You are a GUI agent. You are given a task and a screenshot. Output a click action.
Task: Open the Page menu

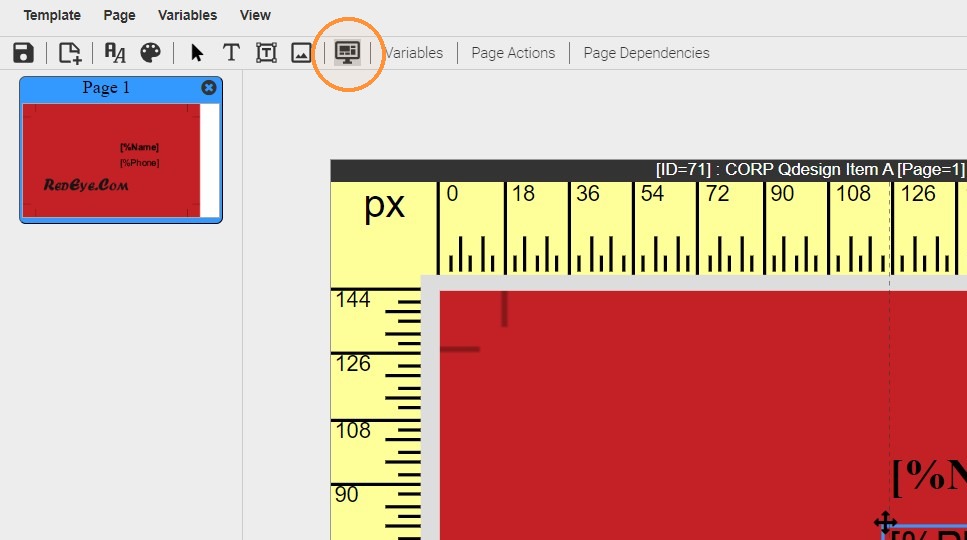point(119,15)
